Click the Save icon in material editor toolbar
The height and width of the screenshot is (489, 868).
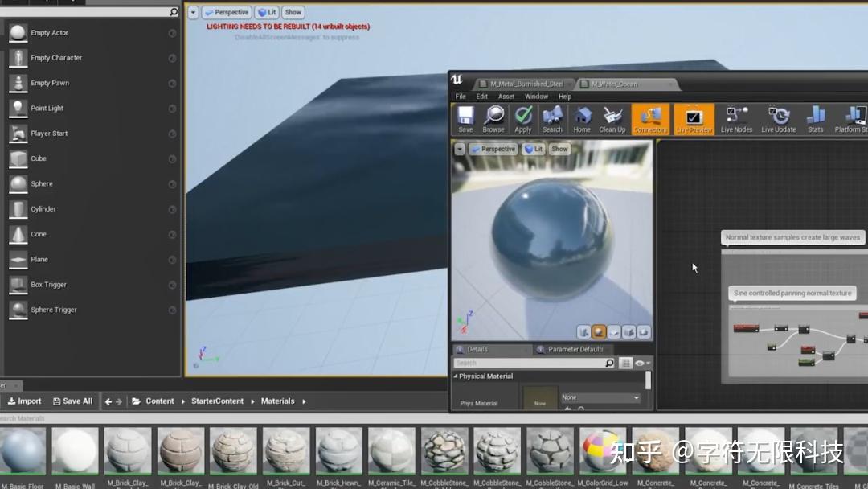465,118
